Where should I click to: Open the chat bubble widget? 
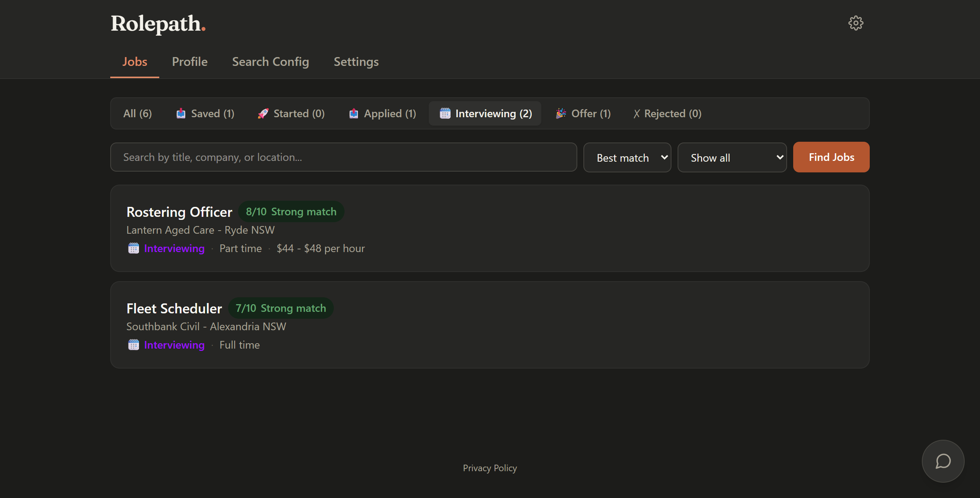click(943, 461)
